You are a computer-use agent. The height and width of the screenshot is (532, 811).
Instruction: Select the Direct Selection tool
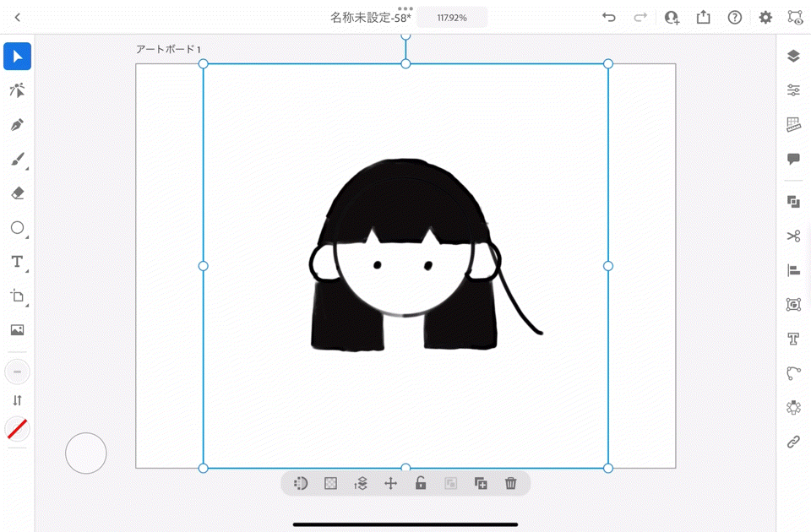pos(17,90)
